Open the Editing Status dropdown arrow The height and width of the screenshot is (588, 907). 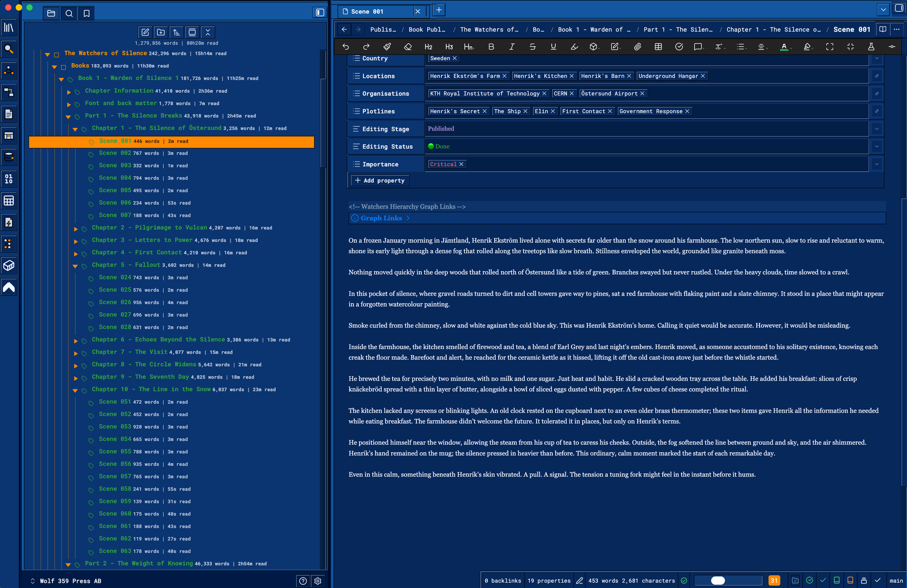(877, 146)
